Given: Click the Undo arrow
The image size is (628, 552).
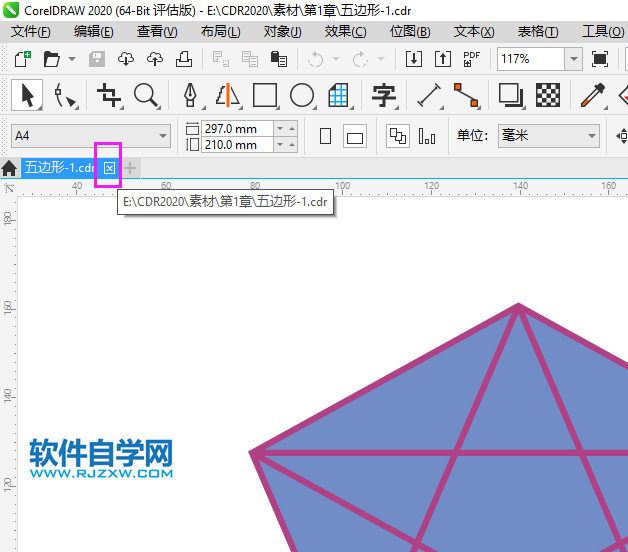Looking at the screenshot, I should 316,59.
